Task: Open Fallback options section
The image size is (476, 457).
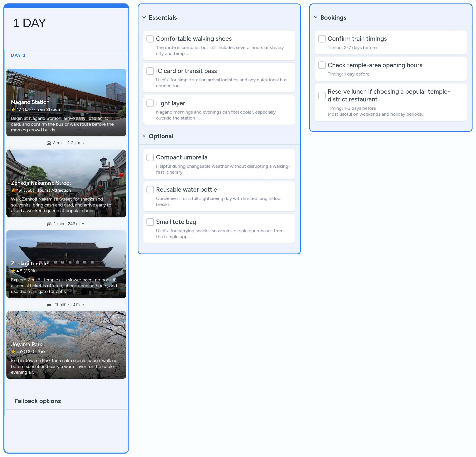Action: [x=38, y=401]
